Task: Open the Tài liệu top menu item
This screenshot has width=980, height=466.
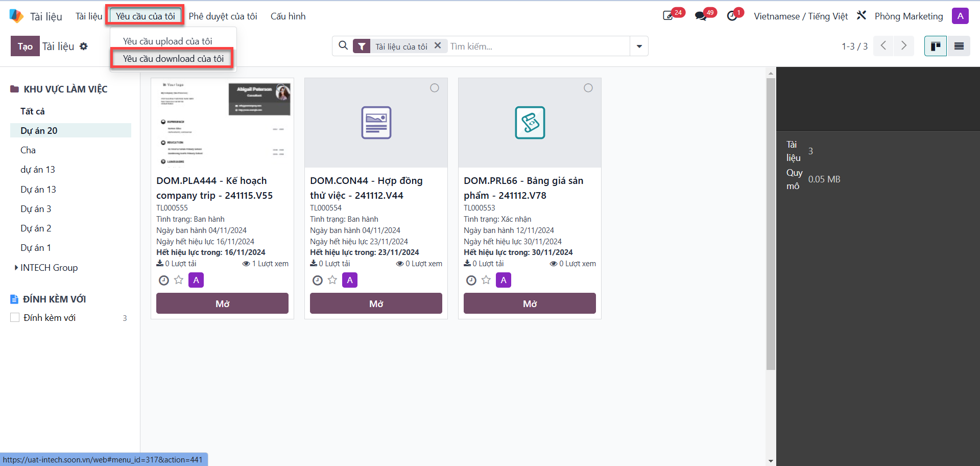Action: click(89, 16)
